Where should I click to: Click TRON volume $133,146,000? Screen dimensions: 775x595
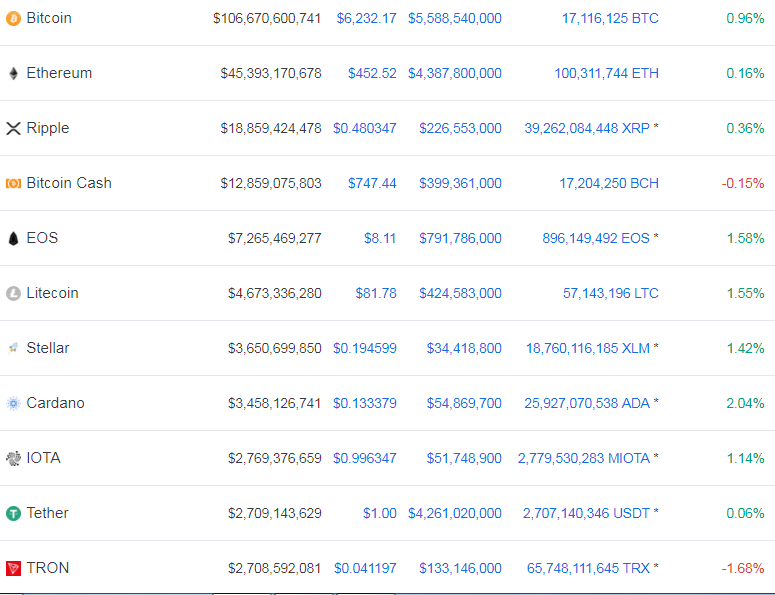460,568
